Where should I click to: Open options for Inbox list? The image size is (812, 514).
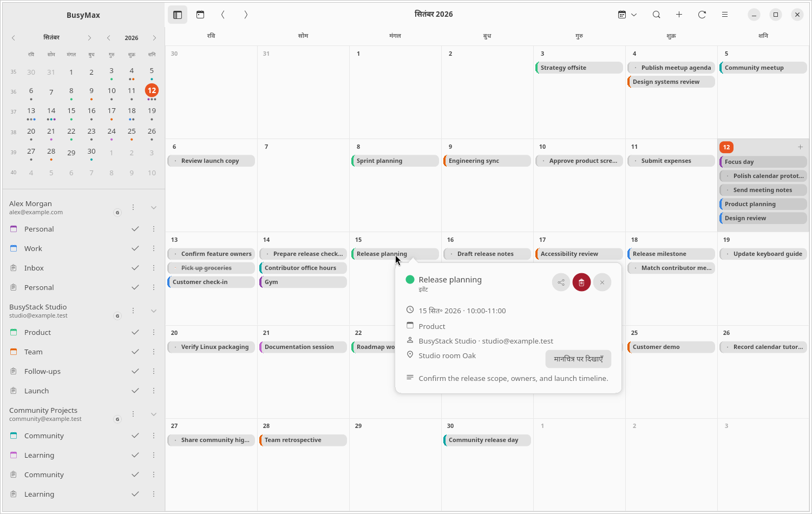(154, 268)
